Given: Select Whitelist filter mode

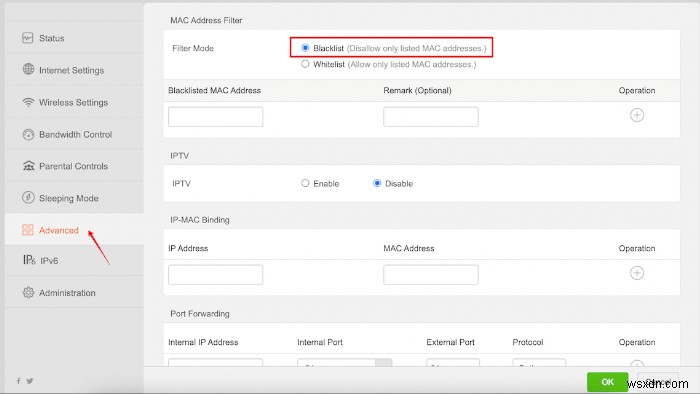Looking at the screenshot, I should click(x=305, y=64).
